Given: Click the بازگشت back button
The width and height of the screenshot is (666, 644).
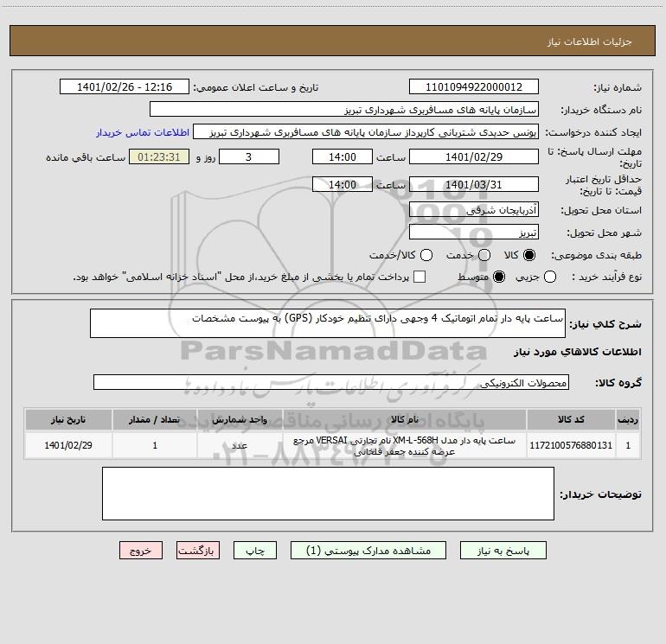Looking at the screenshot, I should 198,550.
